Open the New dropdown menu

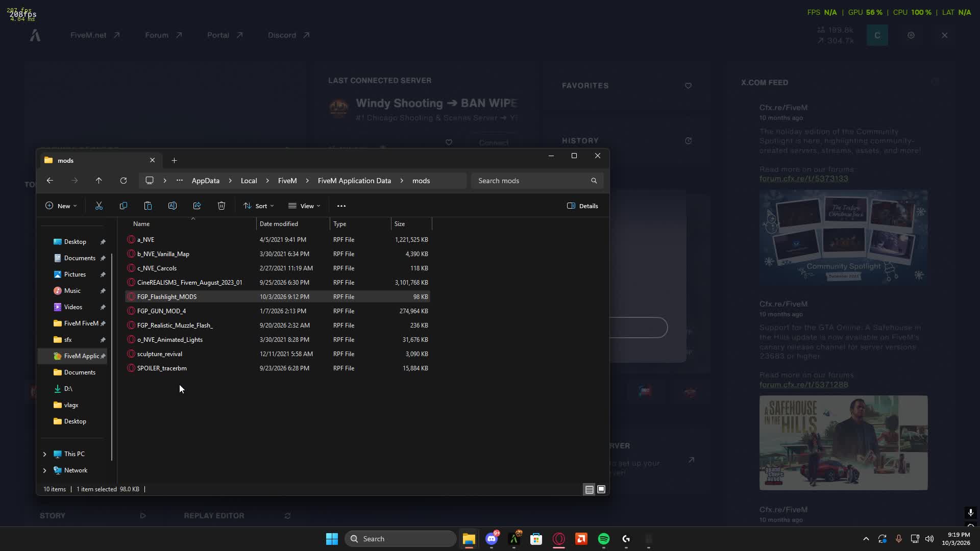pyautogui.click(x=61, y=206)
